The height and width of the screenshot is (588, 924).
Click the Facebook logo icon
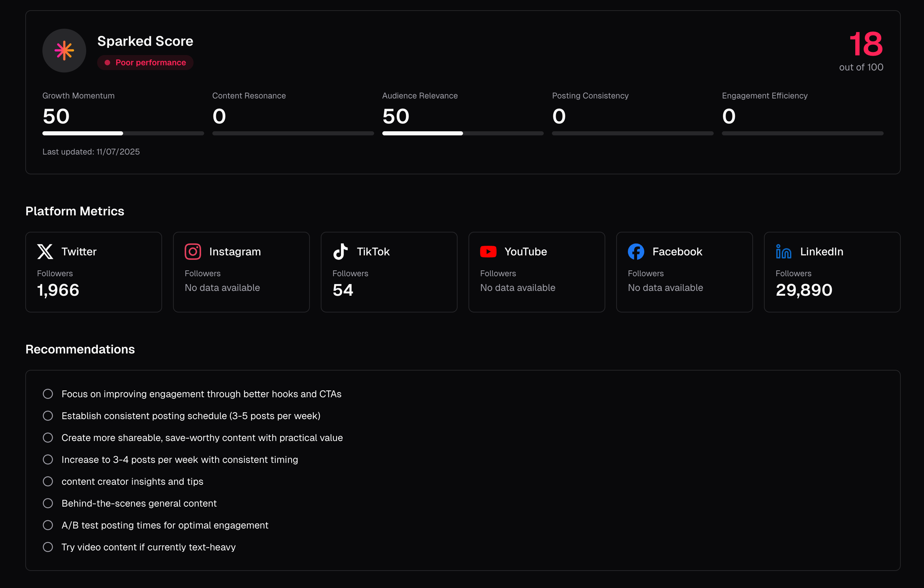636,252
